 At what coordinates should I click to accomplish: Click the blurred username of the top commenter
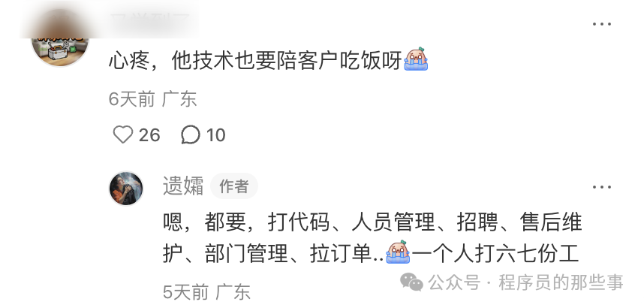(150, 19)
